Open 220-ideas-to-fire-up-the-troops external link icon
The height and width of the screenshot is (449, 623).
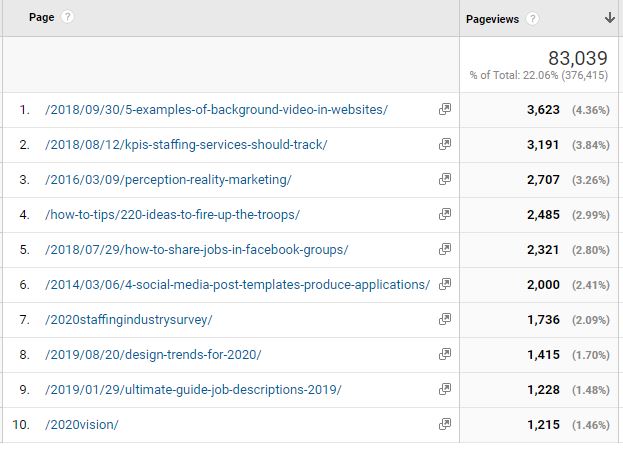[x=445, y=214]
